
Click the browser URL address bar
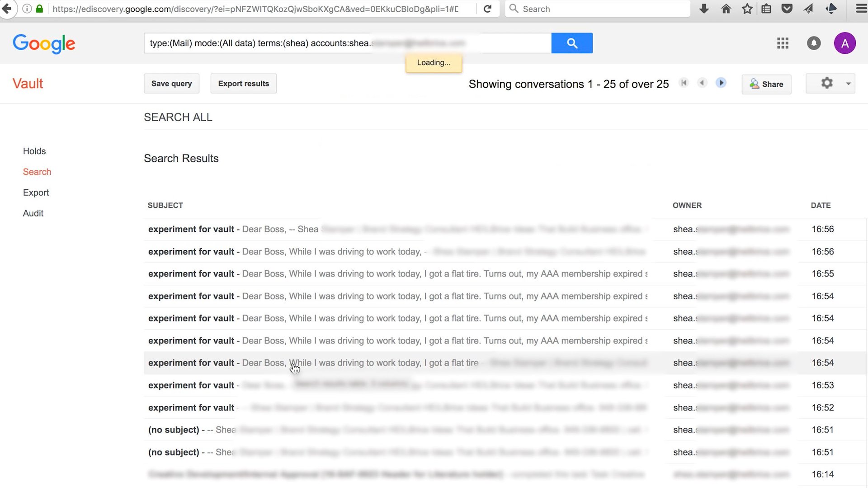coord(255,9)
